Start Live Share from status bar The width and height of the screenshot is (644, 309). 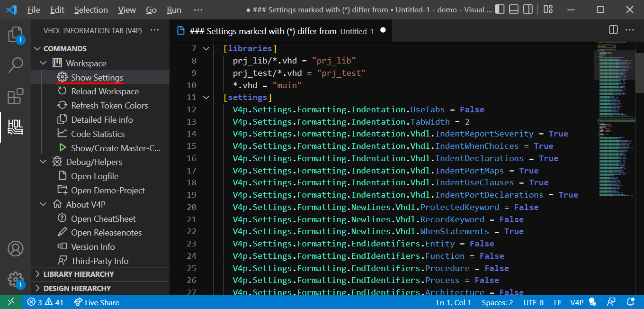click(96, 302)
